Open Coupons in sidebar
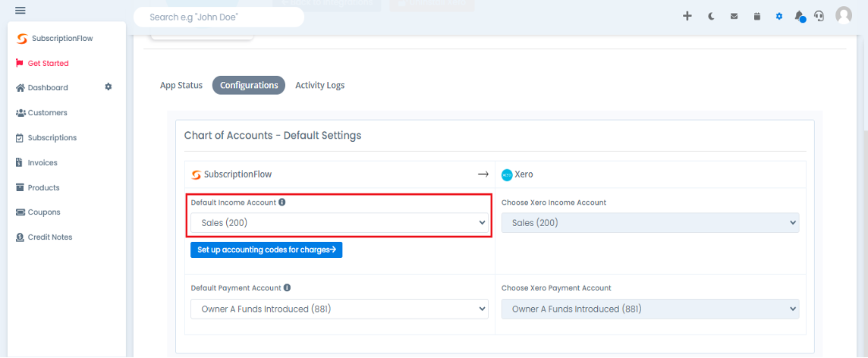The image size is (868, 358). pos(38,212)
